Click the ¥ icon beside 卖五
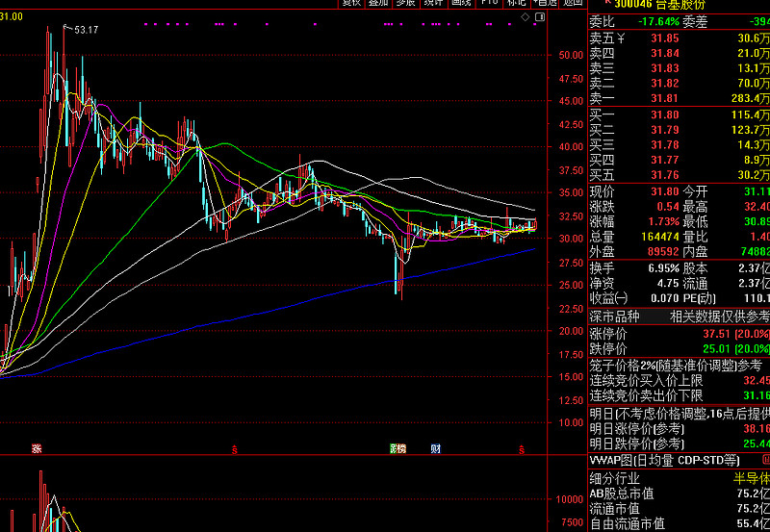The height and width of the screenshot is (532, 770). click(x=621, y=38)
